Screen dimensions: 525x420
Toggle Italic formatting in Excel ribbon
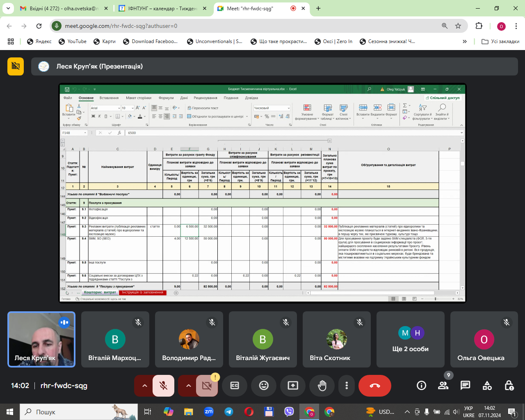(99, 116)
